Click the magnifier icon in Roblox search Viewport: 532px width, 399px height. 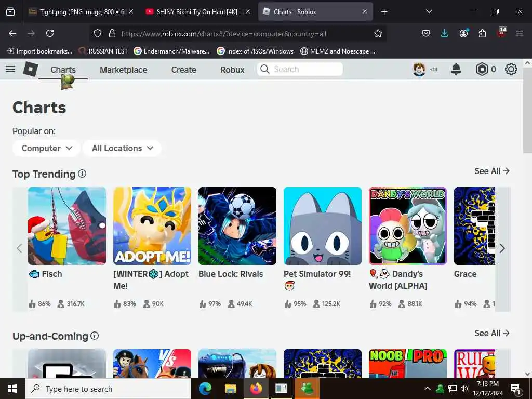(264, 69)
